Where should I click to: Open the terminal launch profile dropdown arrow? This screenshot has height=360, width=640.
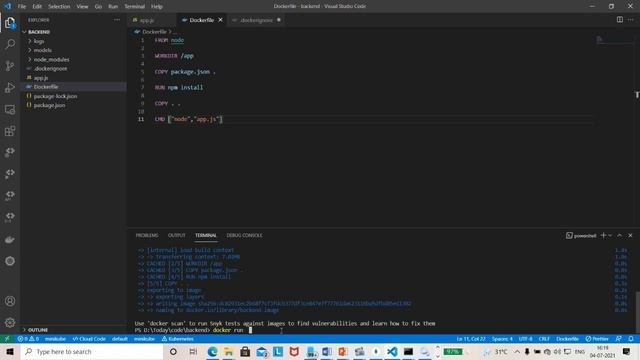[x=610, y=236]
